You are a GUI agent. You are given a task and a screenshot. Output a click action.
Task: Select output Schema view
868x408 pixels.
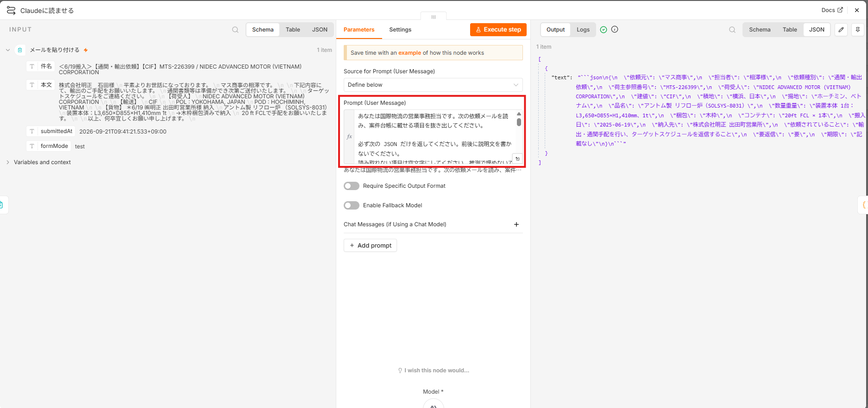click(760, 30)
